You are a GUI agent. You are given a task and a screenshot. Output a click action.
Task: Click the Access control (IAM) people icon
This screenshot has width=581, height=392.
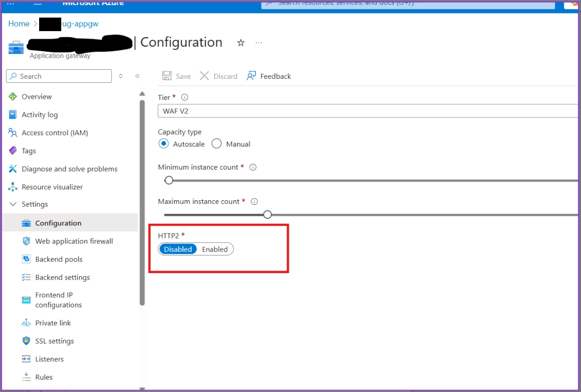(13, 133)
